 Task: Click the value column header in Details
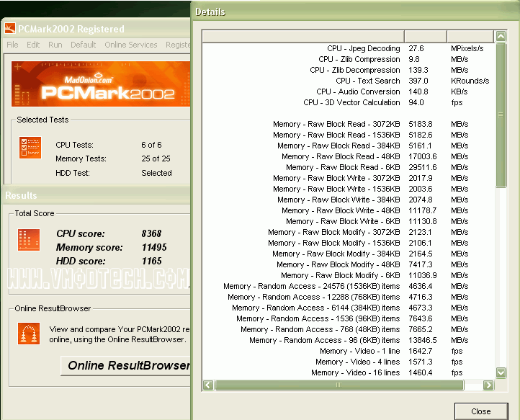[x=426, y=36]
